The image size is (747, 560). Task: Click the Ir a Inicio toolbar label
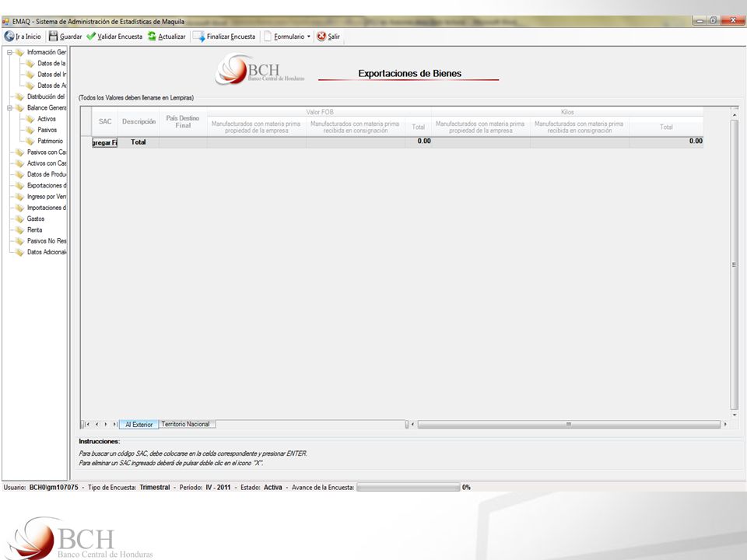click(x=28, y=37)
